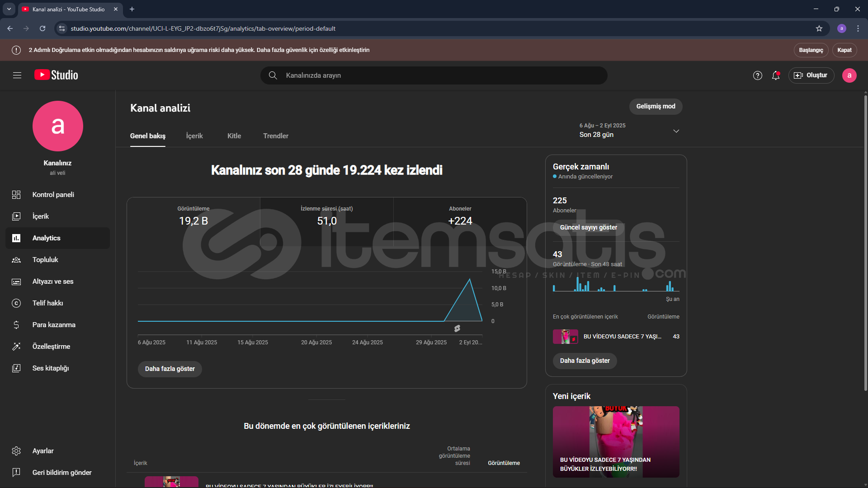Go to İçerik in sidebar
Image resolution: width=868 pixels, height=488 pixels.
[x=58, y=216]
